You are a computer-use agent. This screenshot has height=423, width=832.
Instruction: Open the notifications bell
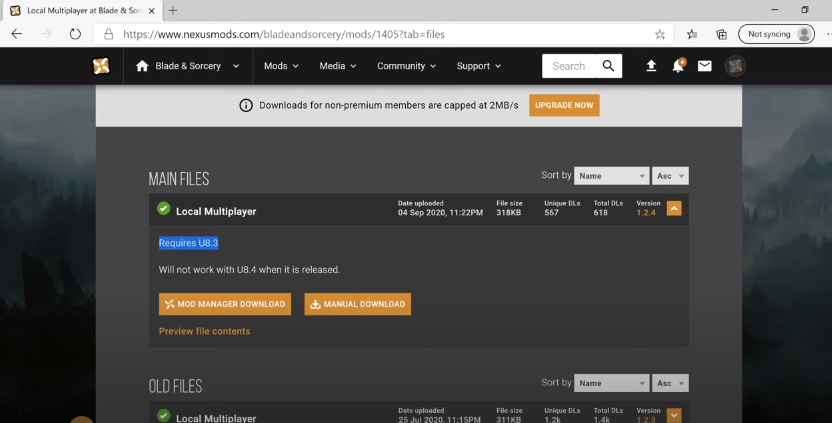(678, 66)
